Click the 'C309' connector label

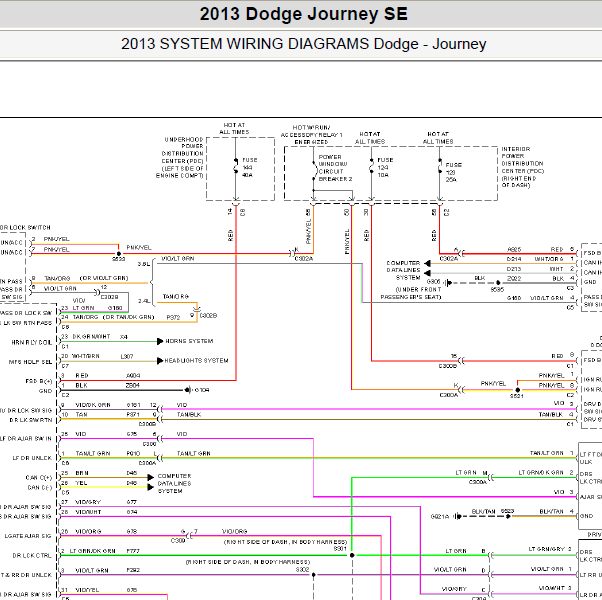coord(178,540)
